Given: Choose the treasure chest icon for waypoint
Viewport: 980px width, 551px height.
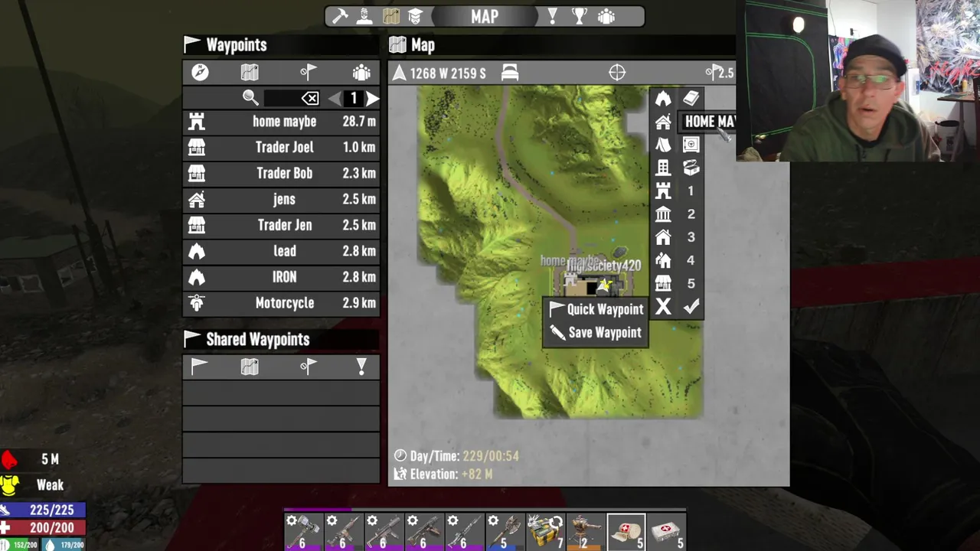Looking at the screenshot, I should click(x=691, y=168).
